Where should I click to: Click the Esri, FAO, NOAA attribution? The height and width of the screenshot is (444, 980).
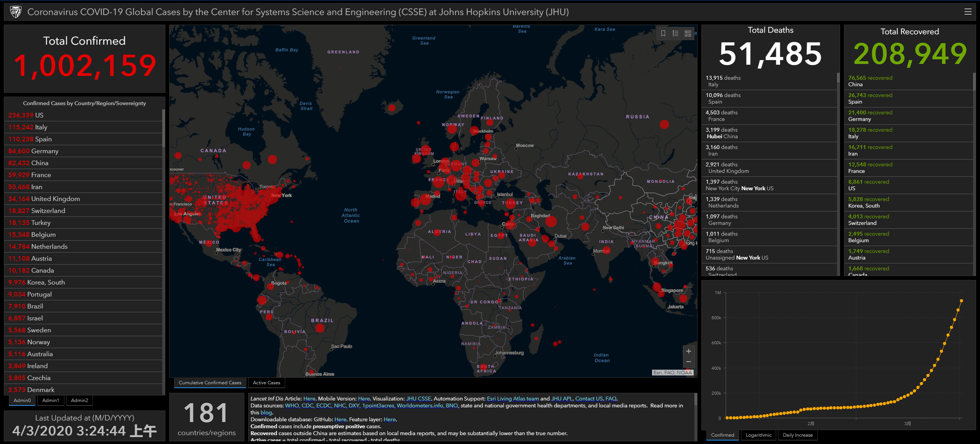coord(672,372)
